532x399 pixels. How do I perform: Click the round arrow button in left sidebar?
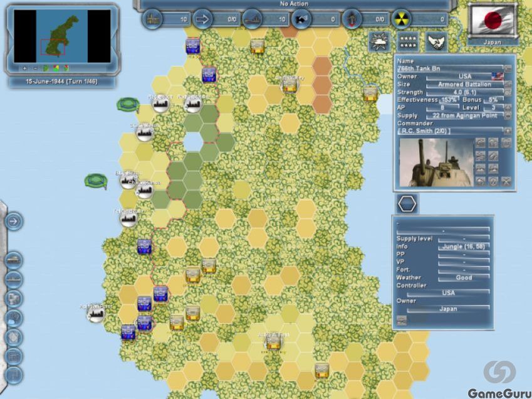coord(14,221)
